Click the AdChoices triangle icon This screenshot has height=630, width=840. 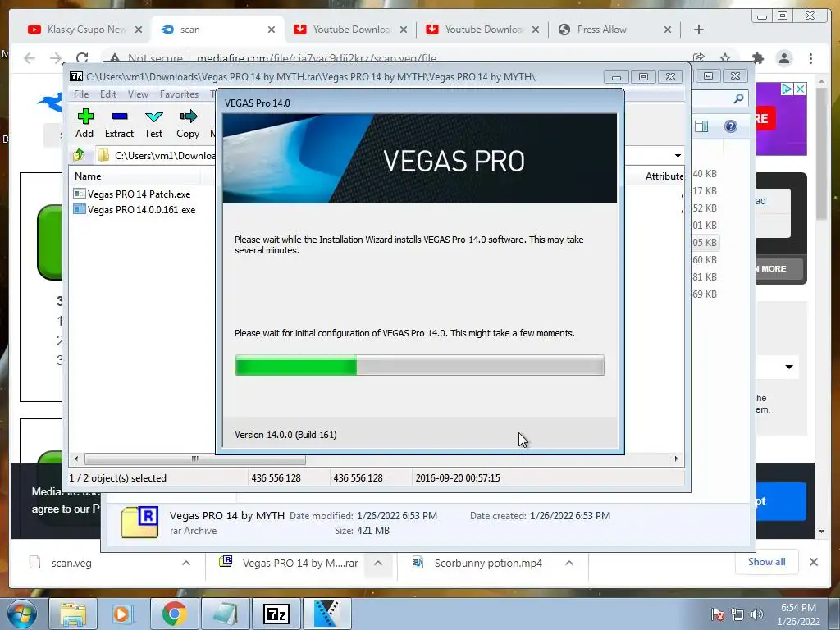click(x=787, y=89)
